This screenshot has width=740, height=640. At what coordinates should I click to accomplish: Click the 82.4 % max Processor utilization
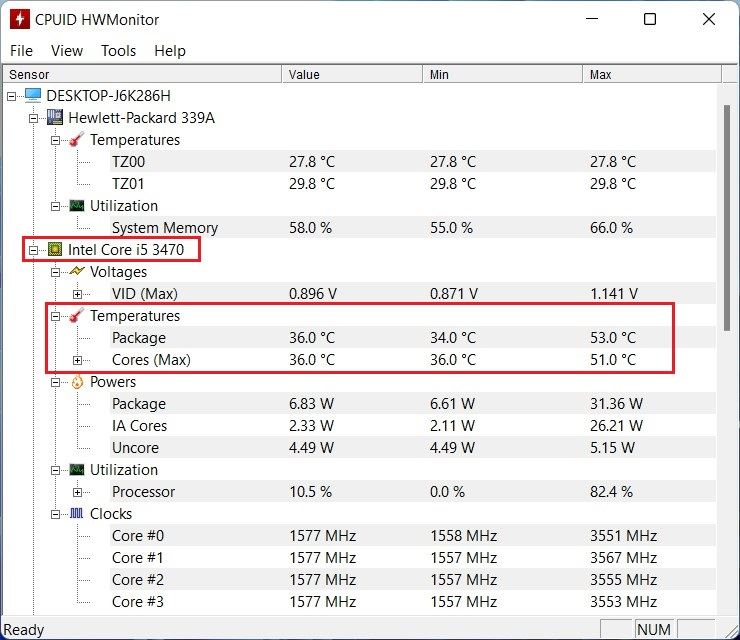(x=611, y=492)
